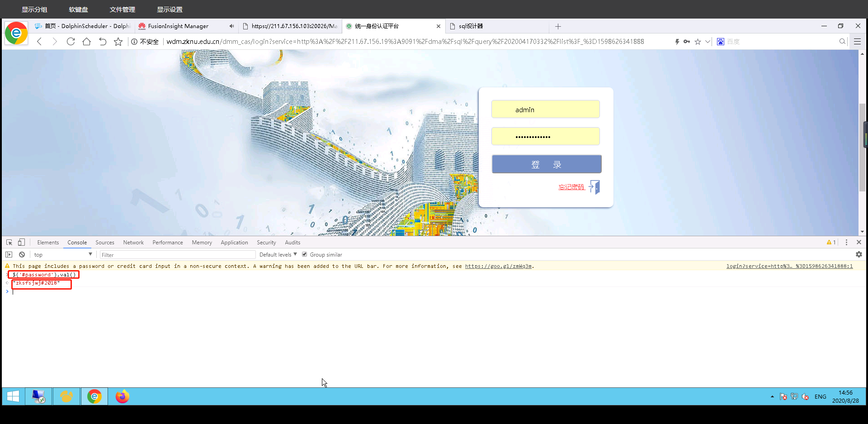Open the login?service source link in console
The height and width of the screenshot is (424, 868).
[789, 266]
